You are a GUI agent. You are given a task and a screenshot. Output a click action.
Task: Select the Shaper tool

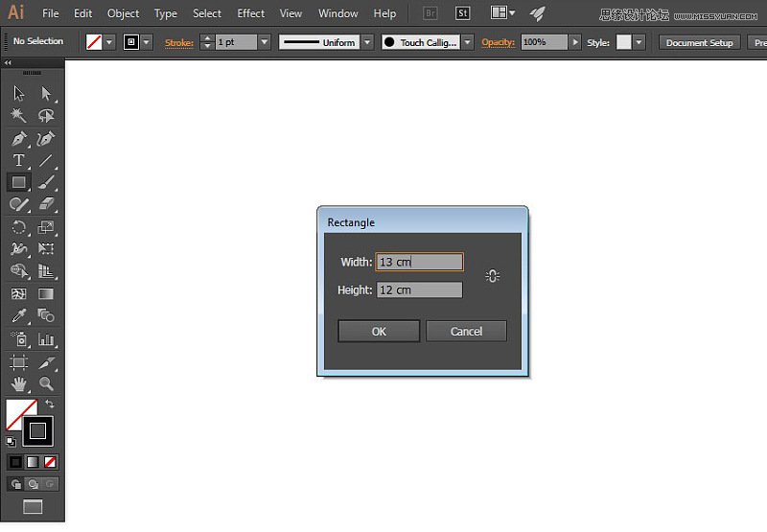18,204
